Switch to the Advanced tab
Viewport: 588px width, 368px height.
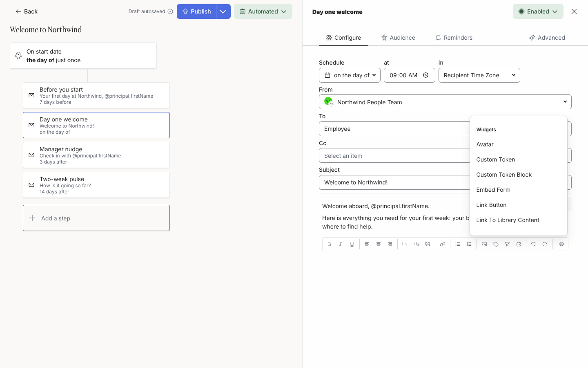tap(547, 38)
